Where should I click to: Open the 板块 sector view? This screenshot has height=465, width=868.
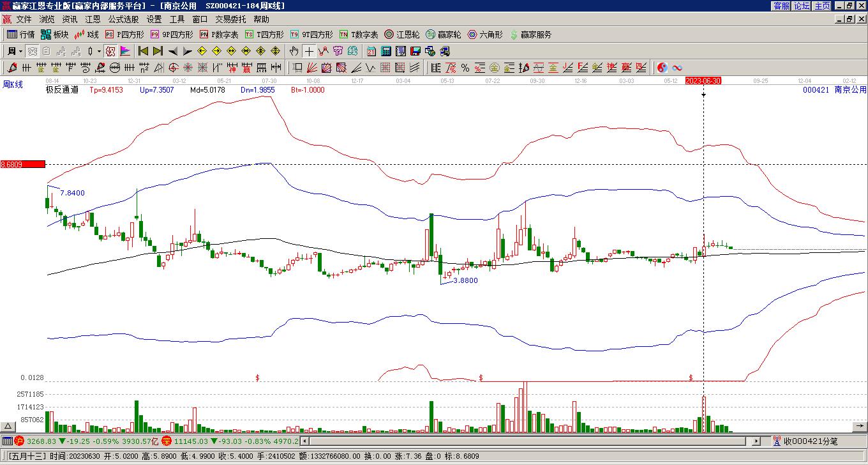pyautogui.click(x=55, y=34)
